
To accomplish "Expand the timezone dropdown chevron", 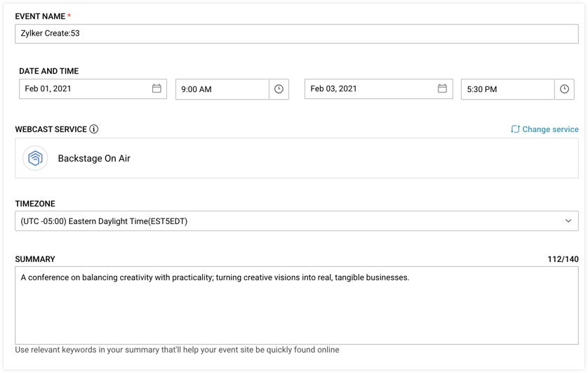I will click(568, 221).
